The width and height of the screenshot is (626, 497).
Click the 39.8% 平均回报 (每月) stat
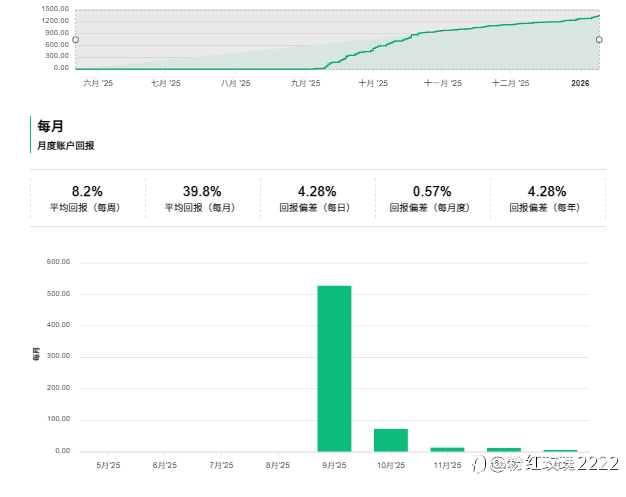point(202,198)
